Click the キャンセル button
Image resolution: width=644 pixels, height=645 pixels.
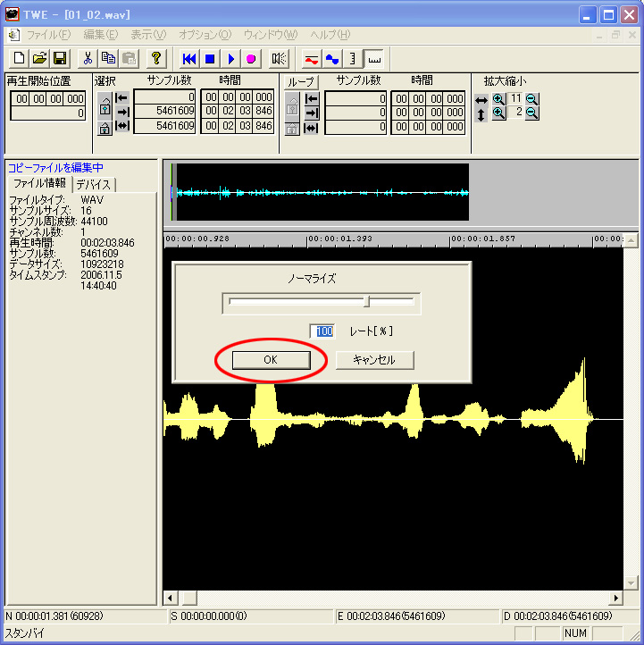[x=375, y=360]
